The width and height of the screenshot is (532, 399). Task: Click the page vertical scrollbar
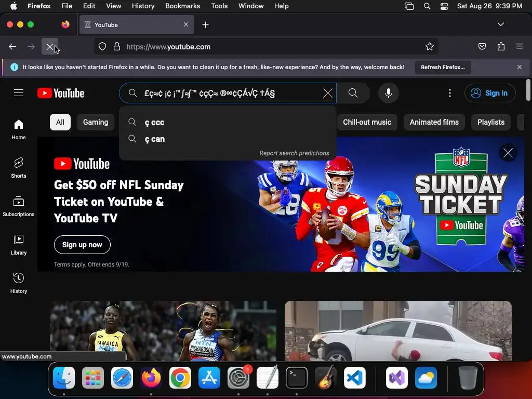tap(528, 90)
